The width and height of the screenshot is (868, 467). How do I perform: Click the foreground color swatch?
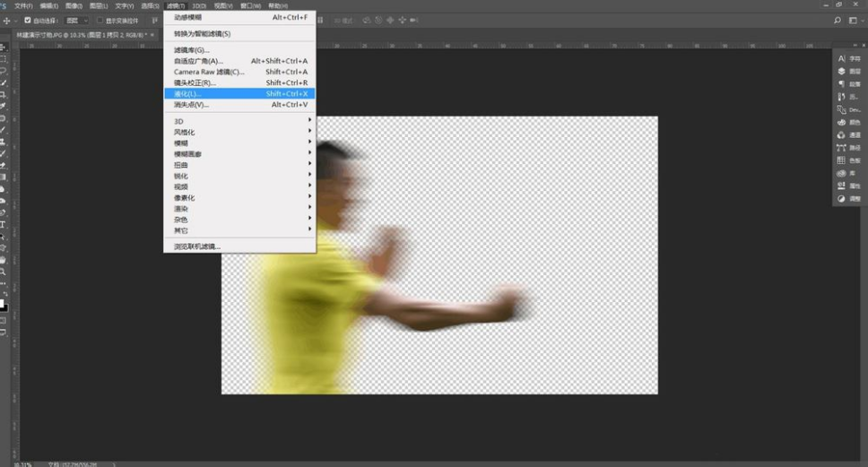click(3, 304)
